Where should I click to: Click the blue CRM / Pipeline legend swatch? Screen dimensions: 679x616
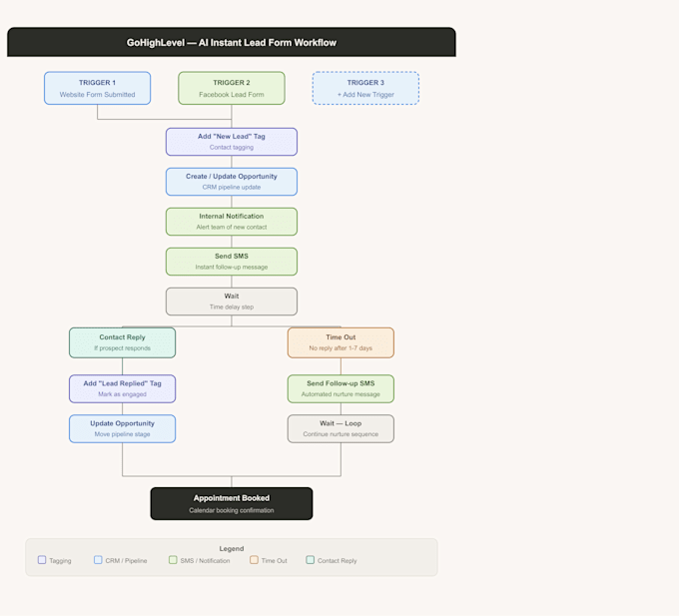(x=98, y=560)
